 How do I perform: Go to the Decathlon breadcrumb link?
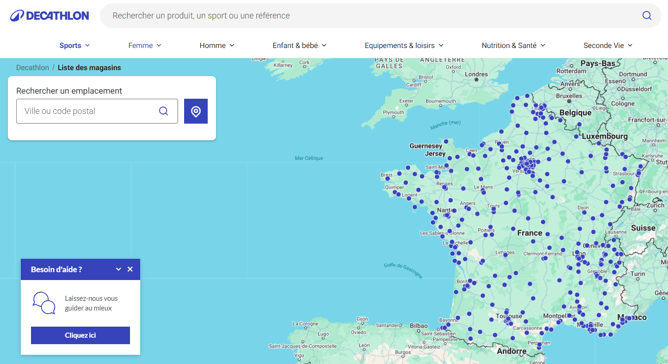click(x=32, y=67)
